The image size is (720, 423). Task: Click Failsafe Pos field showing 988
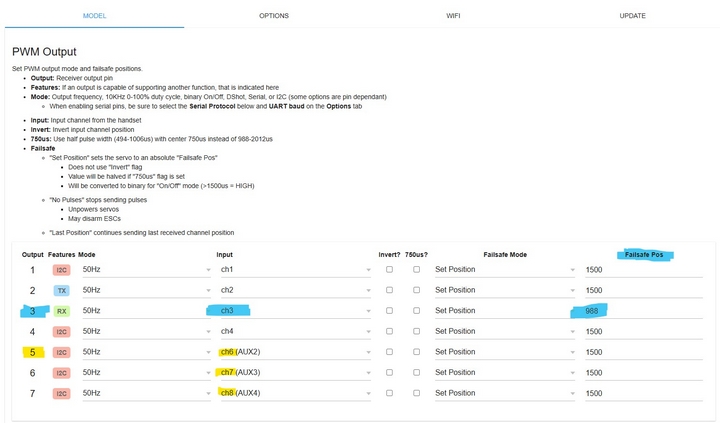[645, 311]
